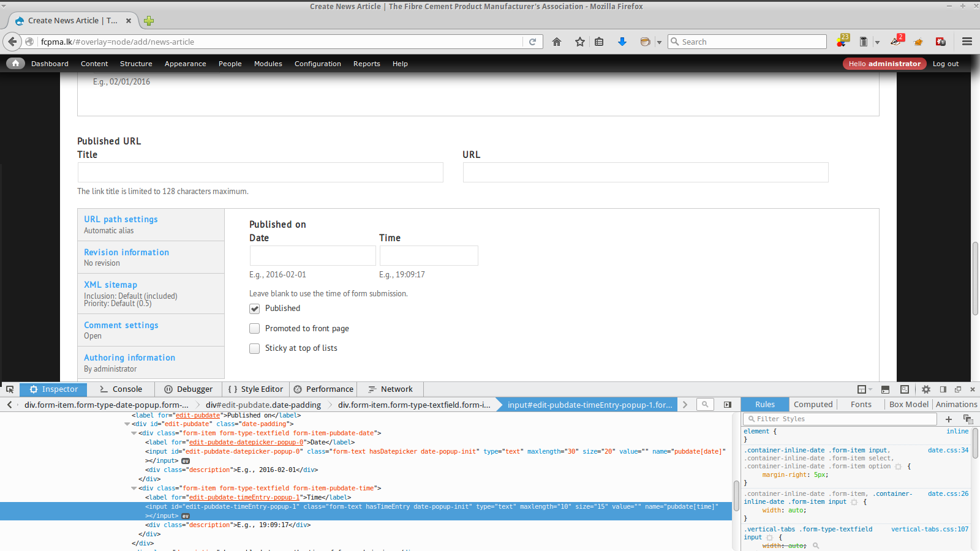Viewport: 980px width, 551px height.
Task: Open the Appearance admin menu
Action: point(185,64)
